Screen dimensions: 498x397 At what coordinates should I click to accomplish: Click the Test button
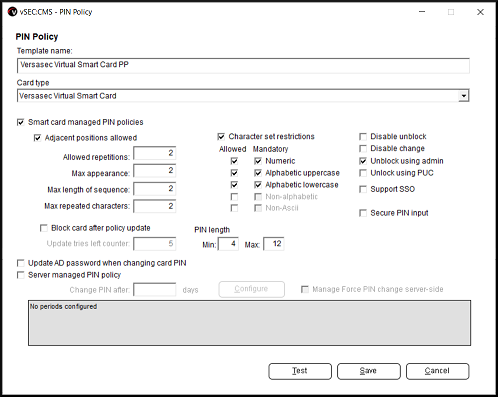tap(300, 371)
